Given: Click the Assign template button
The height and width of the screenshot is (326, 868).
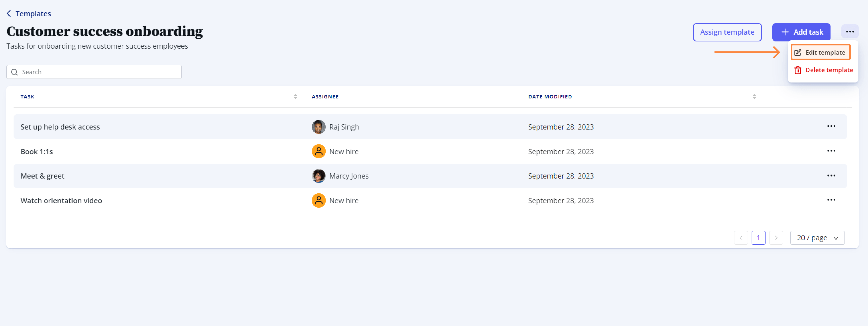Looking at the screenshot, I should 727,32.
